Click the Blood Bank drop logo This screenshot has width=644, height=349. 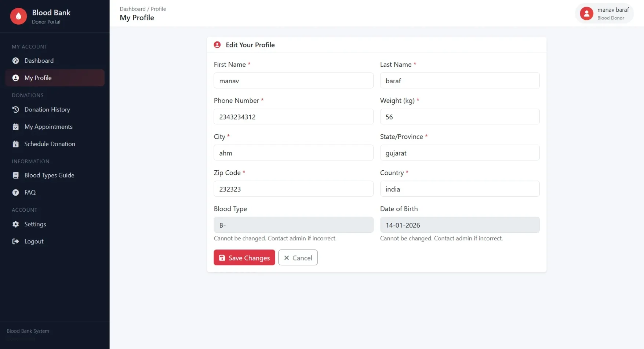click(18, 16)
